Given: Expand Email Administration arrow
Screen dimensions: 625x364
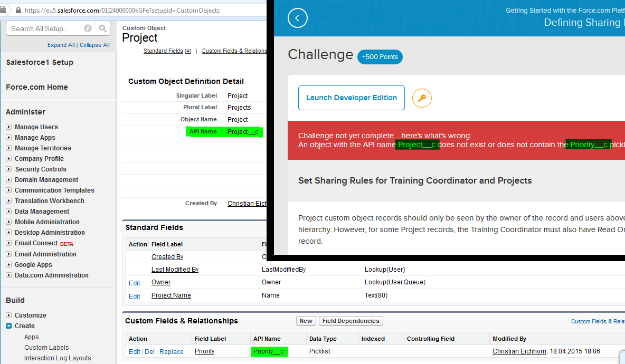Looking at the screenshot, I should [x=9, y=254].
